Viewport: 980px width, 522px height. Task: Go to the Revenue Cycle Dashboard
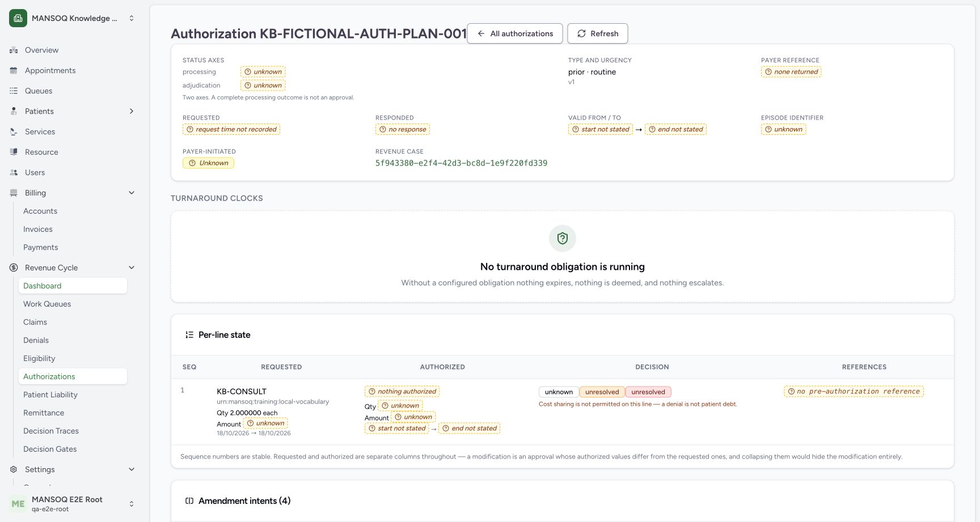pos(73,286)
